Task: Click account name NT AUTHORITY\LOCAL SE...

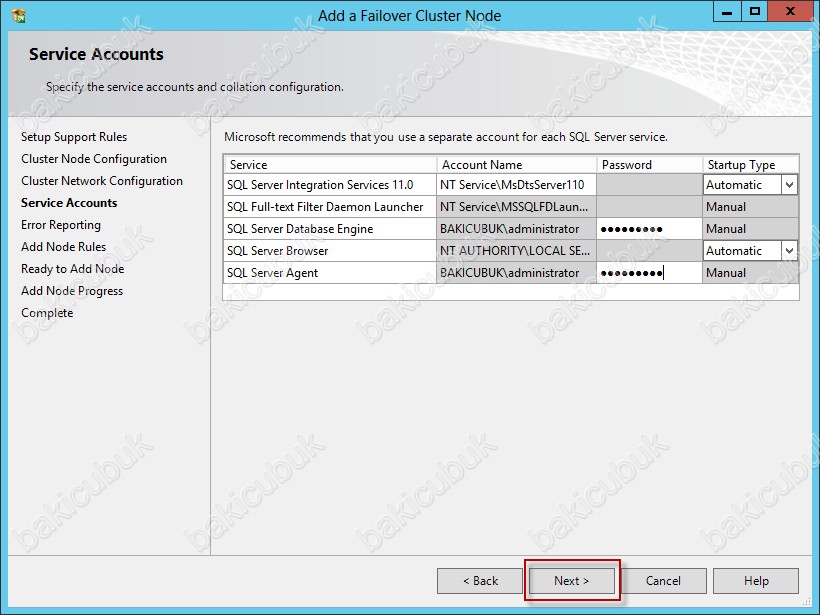Action: [517, 251]
